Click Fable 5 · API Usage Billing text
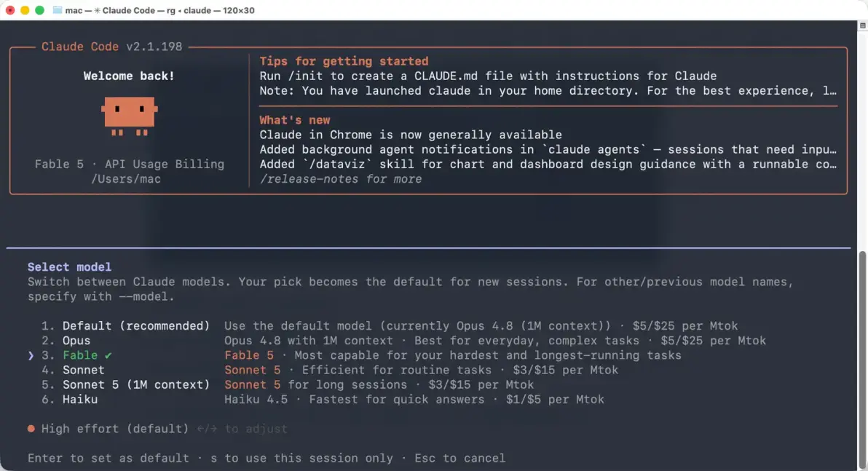The width and height of the screenshot is (868, 471). [130, 164]
